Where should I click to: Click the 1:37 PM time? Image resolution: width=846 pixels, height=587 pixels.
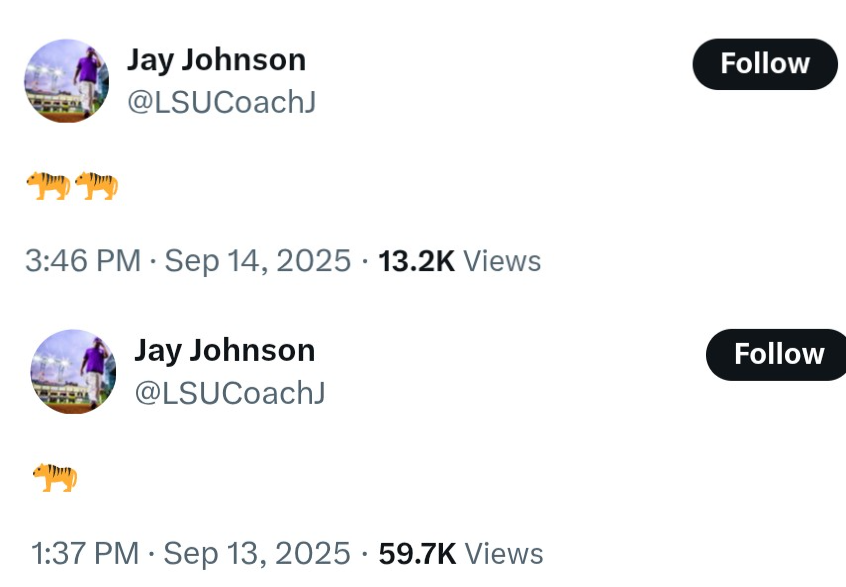pos(85,553)
